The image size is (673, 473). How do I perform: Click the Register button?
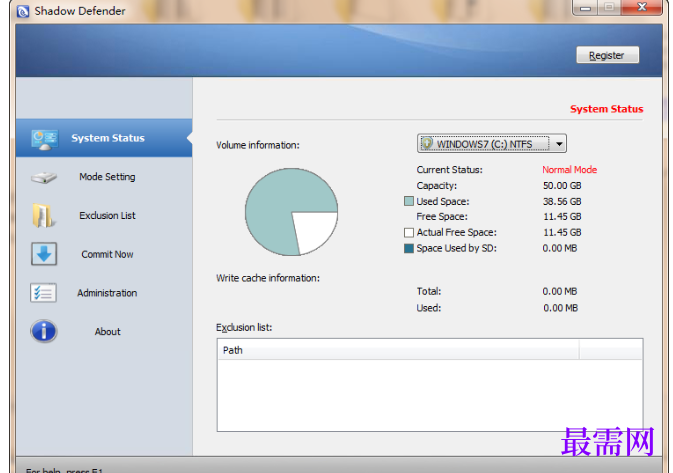click(607, 55)
